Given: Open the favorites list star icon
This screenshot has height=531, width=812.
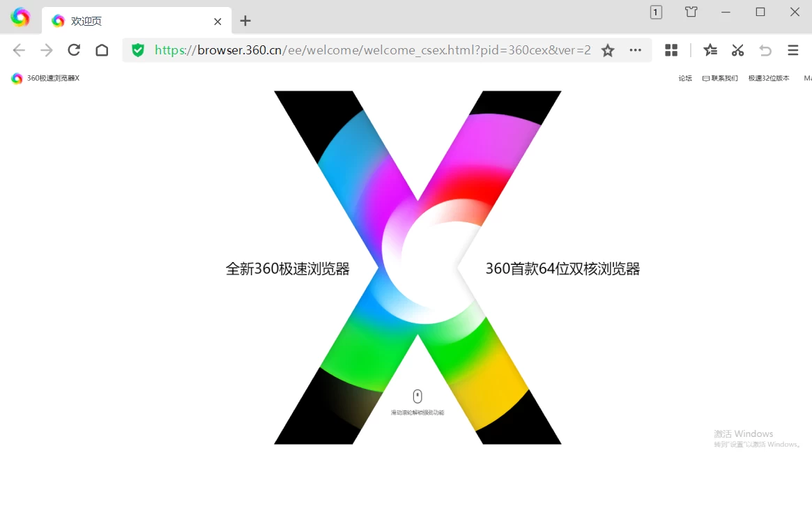Looking at the screenshot, I should point(710,50).
